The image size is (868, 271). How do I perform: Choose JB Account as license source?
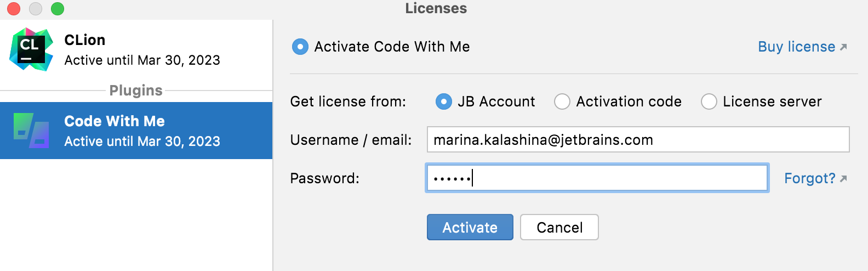tap(444, 101)
